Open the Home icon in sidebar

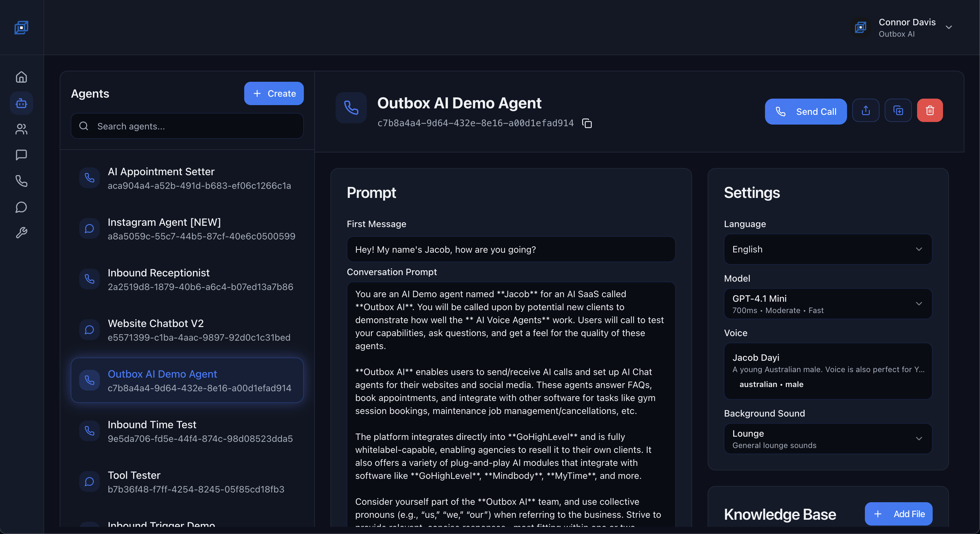pyautogui.click(x=21, y=77)
